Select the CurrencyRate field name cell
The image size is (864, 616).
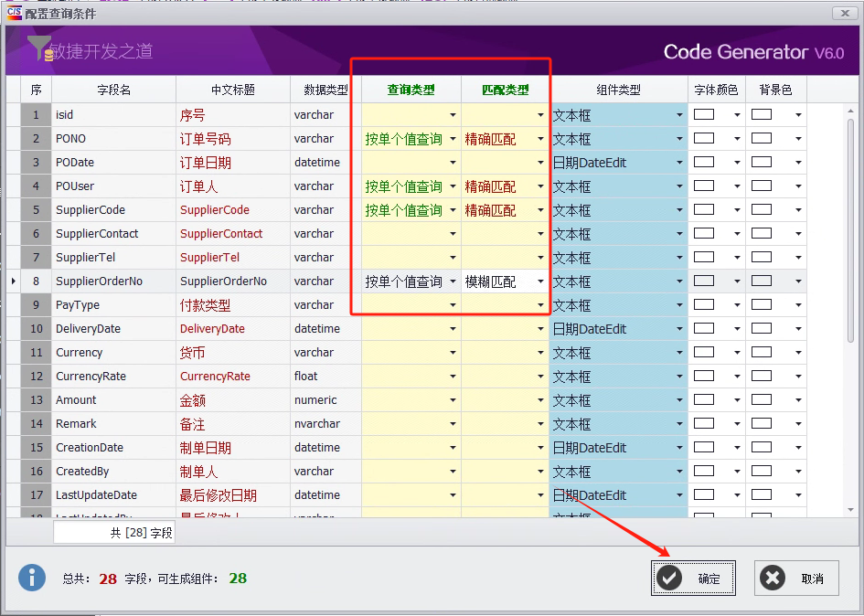click(x=113, y=377)
